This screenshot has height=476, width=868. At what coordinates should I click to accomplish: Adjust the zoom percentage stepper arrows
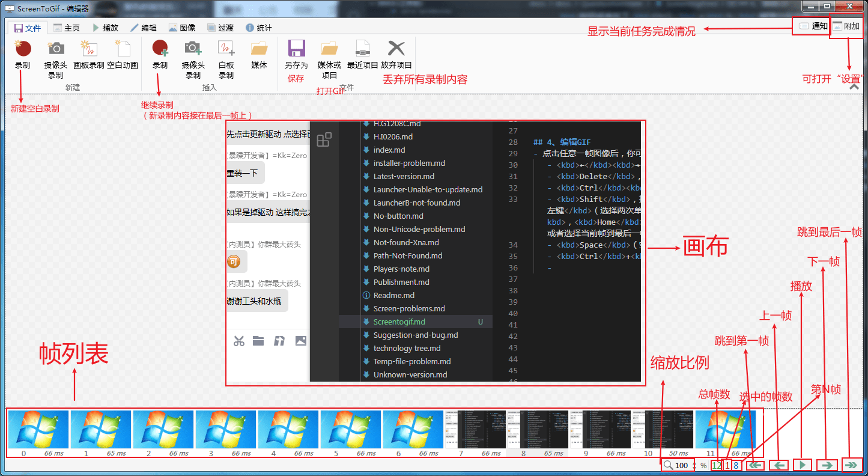(695, 465)
